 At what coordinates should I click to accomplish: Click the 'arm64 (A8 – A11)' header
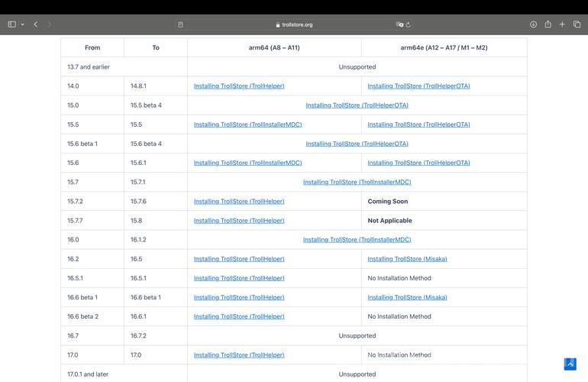274,47
